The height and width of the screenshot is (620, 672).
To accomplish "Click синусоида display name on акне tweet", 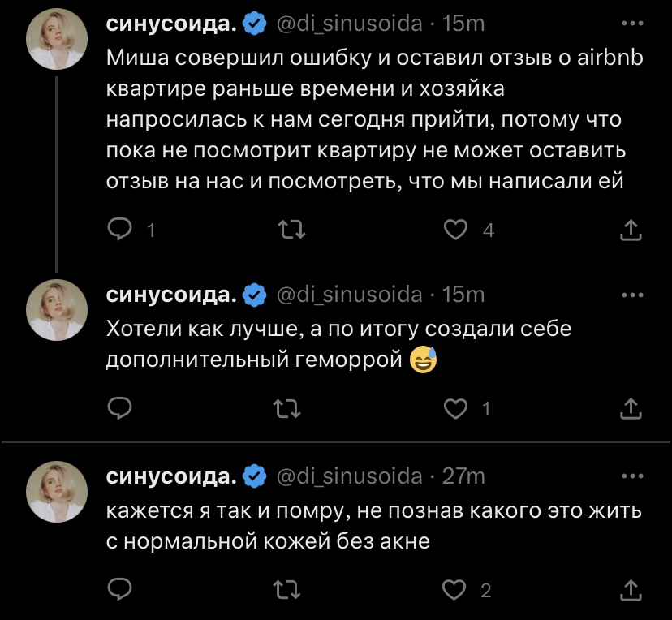I will (x=172, y=476).
